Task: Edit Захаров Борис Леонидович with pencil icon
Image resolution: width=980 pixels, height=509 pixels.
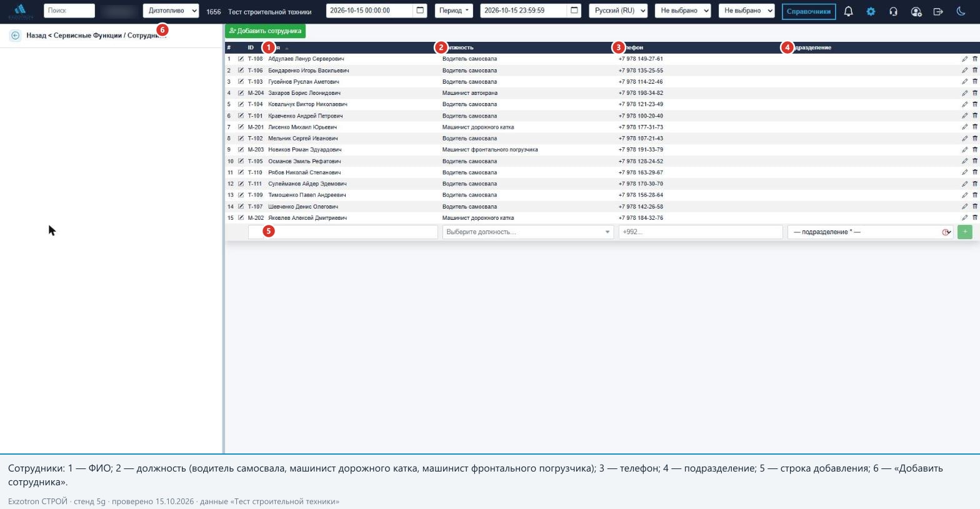Action: 964,93
